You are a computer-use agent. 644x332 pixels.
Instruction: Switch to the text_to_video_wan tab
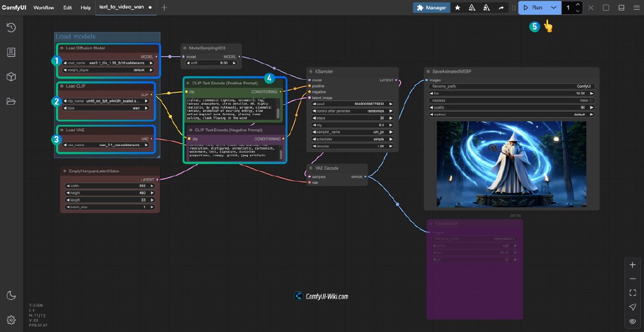(x=121, y=8)
